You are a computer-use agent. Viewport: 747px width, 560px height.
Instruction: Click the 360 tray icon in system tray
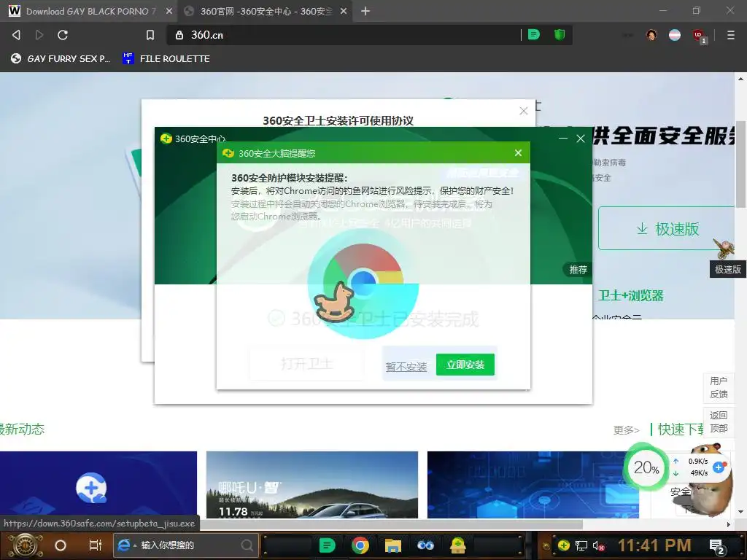[564, 545]
